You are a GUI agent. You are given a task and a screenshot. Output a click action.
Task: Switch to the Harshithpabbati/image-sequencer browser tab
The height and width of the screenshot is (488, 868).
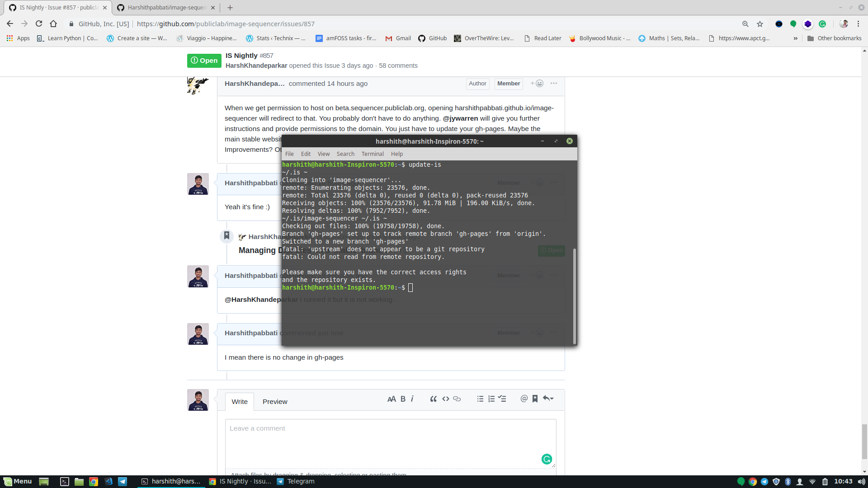click(x=165, y=8)
